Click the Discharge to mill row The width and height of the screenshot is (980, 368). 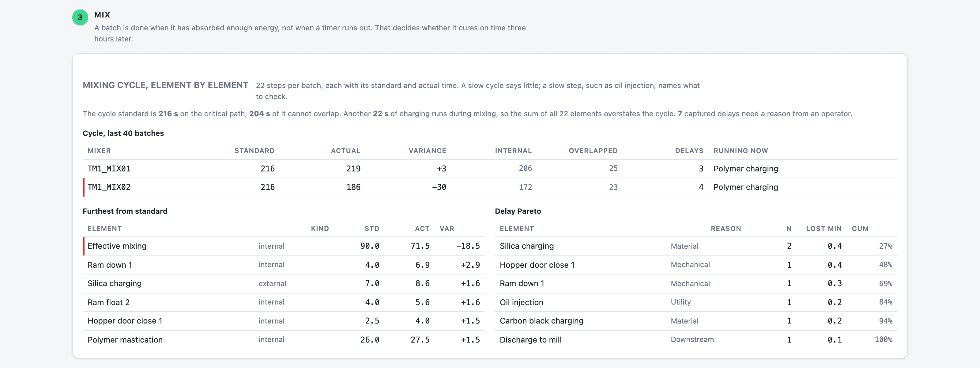coord(696,339)
